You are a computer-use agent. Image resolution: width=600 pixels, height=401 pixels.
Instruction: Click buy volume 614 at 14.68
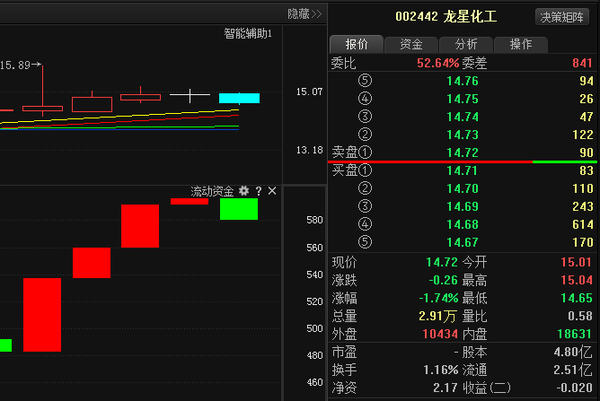coord(583,225)
